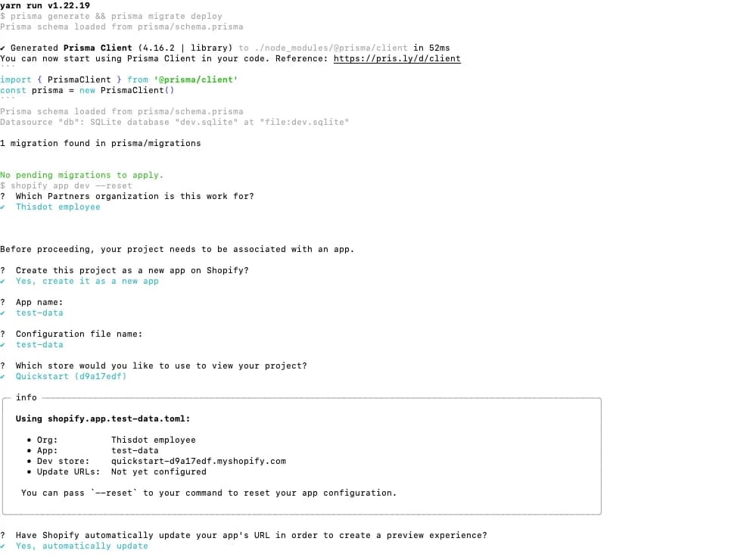Screen dimensions: 747x560
Task: Click the checkmark beside 'Yes, automatically update'
Action: 3,546
